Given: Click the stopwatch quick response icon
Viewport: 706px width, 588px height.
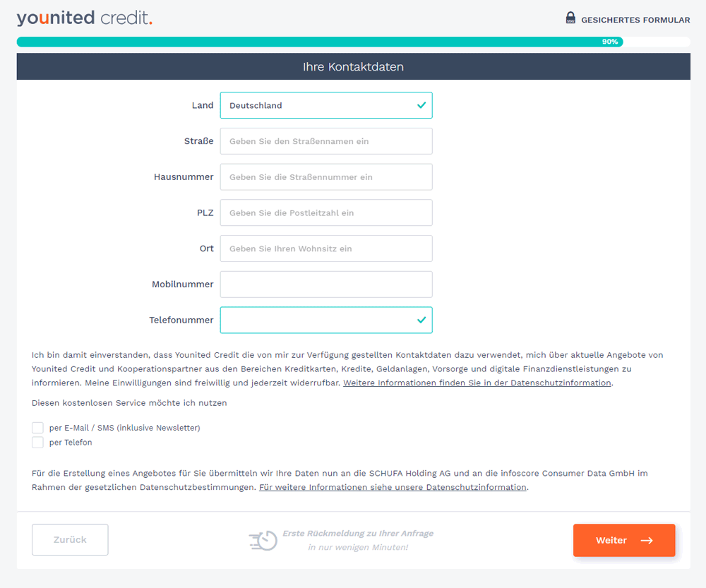Looking at the screenshot, I should [x=263, y=540].
